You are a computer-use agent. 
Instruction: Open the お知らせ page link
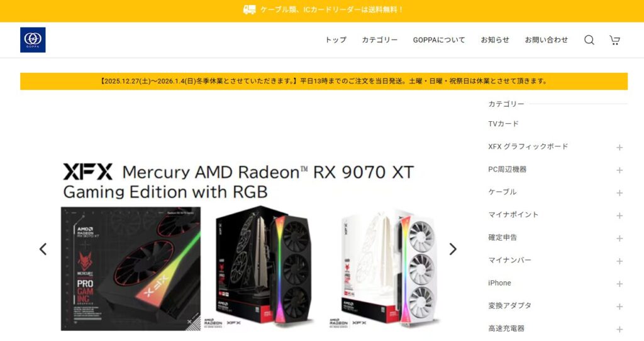point(495,40)
